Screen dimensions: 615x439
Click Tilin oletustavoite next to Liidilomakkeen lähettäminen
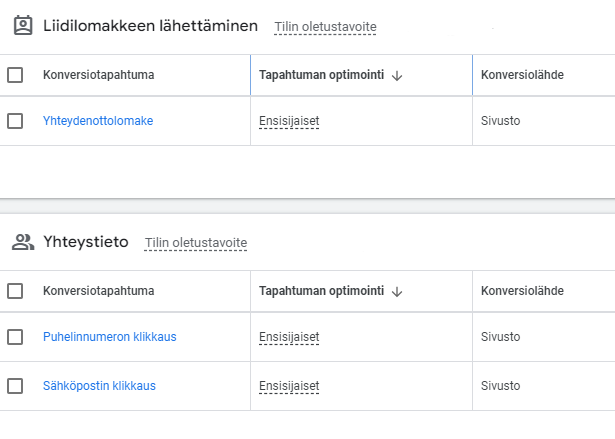pos(325,27)
